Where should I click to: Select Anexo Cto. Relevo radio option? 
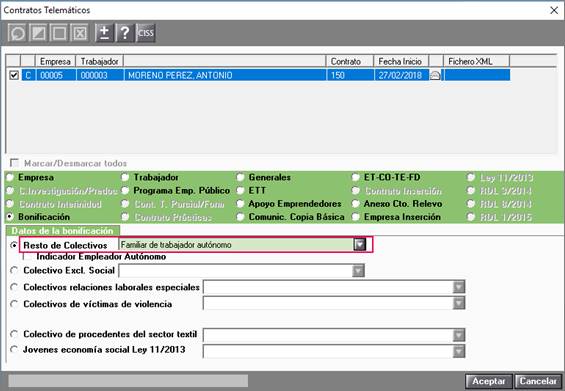[356, 204]
